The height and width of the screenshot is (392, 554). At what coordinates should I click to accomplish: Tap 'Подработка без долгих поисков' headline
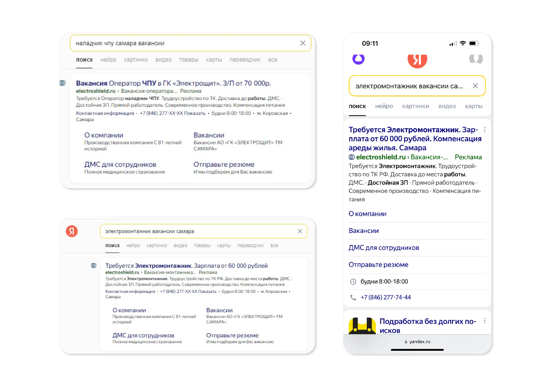pos(428,326)
